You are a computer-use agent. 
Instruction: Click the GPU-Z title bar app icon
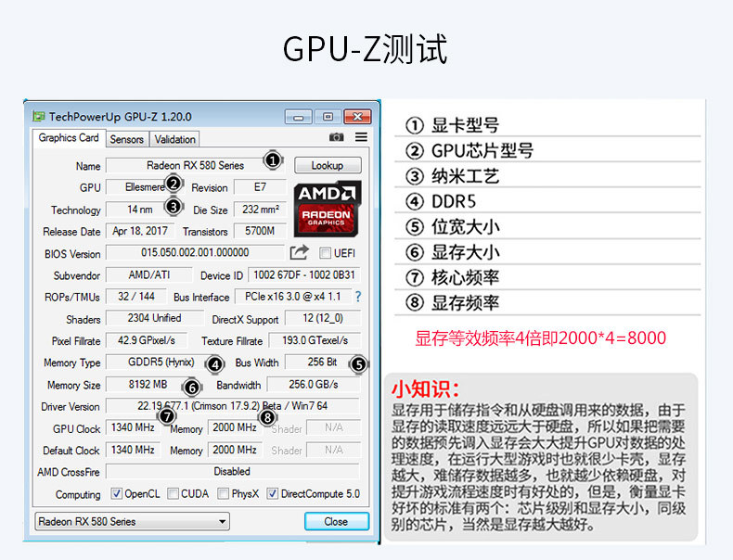tap(39, 116)
